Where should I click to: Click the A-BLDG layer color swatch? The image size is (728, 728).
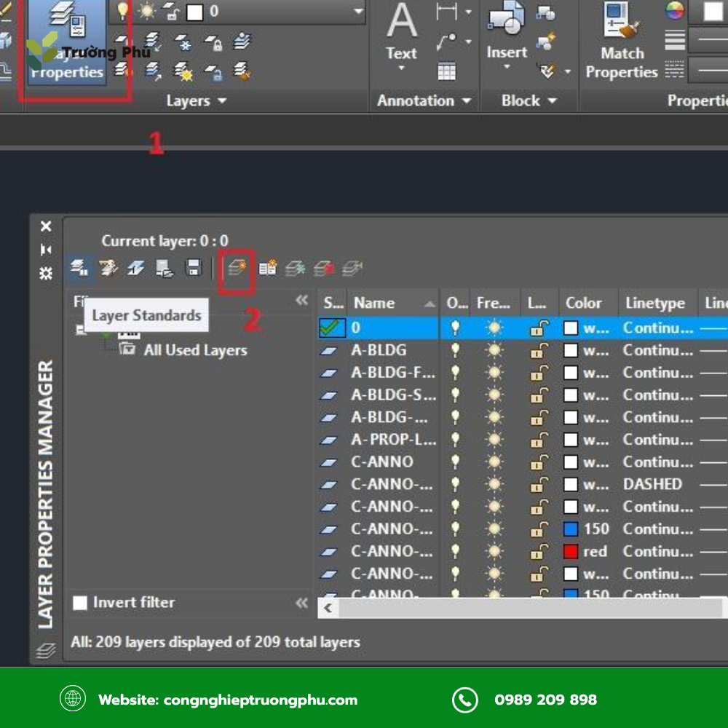pyautogui.click(x=571, y=350)
